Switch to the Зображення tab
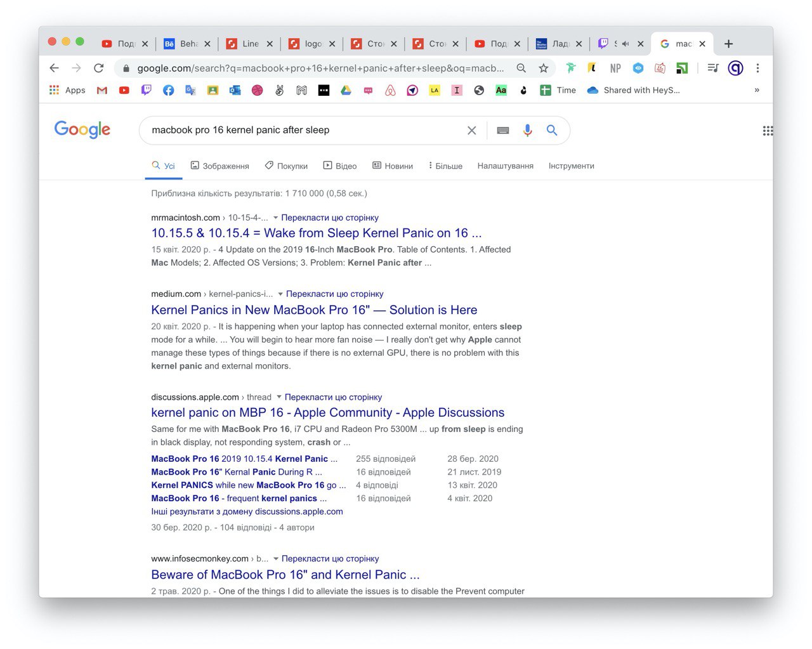 pos(219,166)
